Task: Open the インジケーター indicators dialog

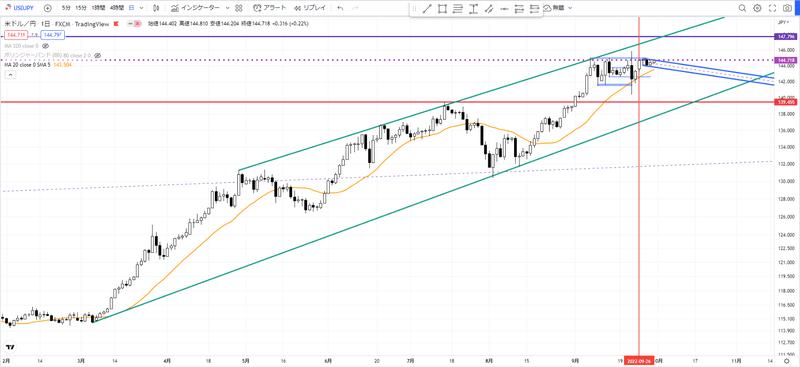Action: [196, 8]
